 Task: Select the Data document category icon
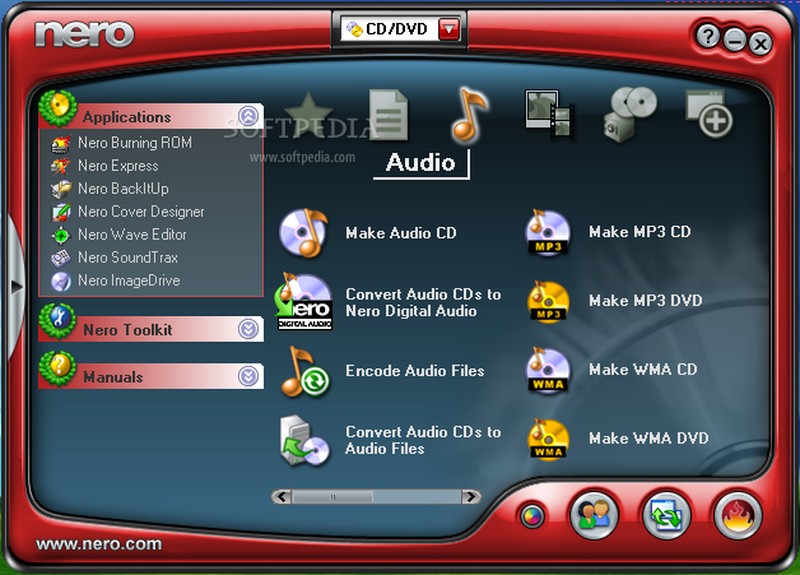(x=388, y=114)
